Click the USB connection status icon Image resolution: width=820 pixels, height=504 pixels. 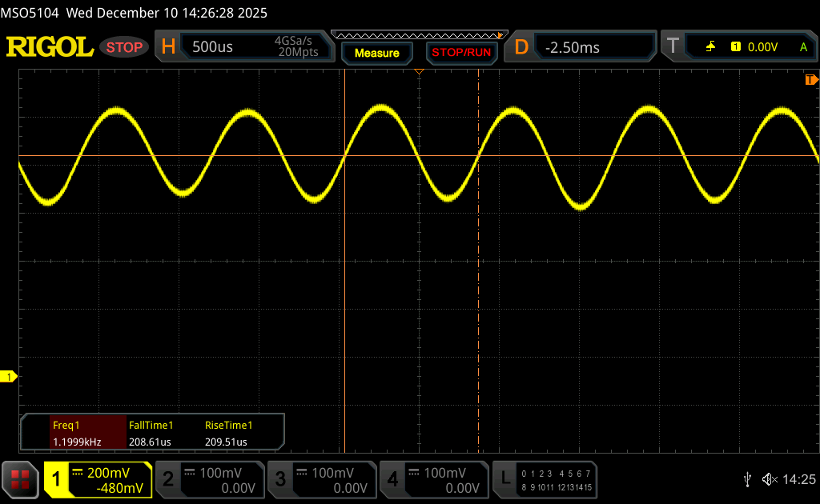[x=747, y=479]
